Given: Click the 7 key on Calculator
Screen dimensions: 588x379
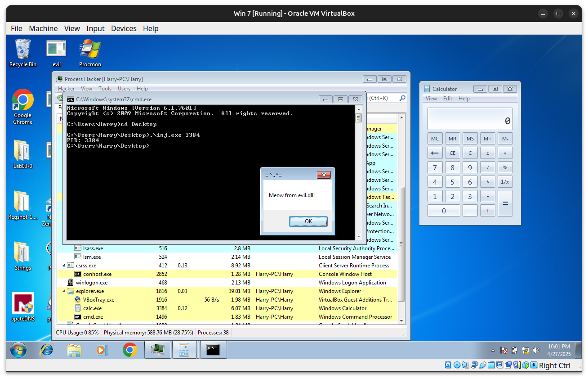Looking at the screenshot, I should [x=435, y=168].
